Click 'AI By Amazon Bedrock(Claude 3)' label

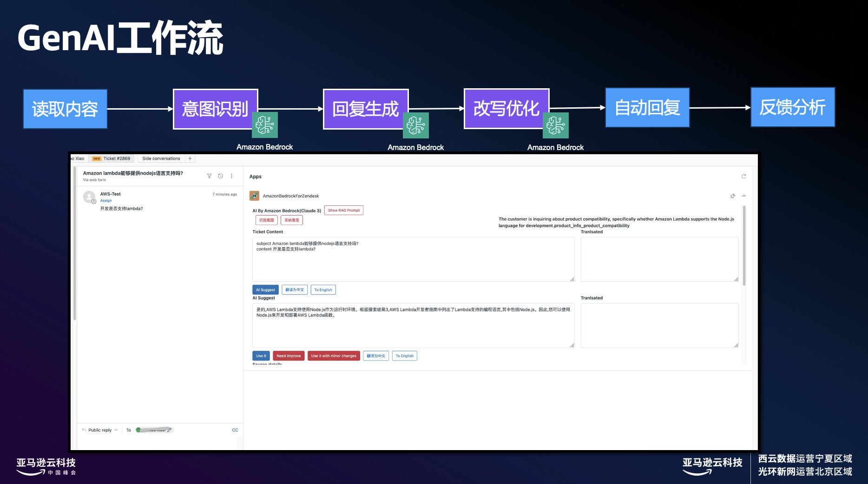tap(287, 211)
